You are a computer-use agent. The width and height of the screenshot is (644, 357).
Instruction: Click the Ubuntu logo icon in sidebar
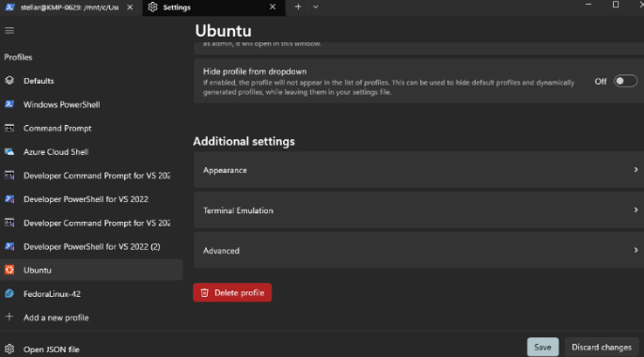9,270
